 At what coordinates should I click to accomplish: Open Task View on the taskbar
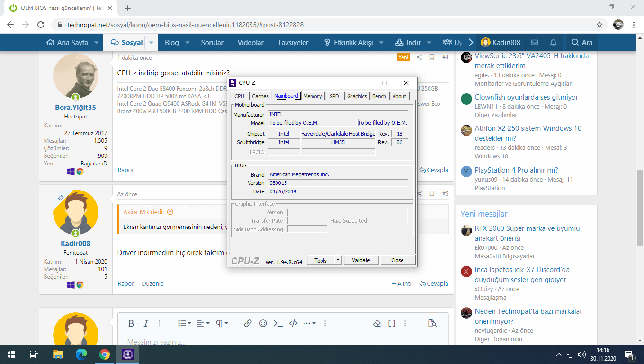pos(34,354)
